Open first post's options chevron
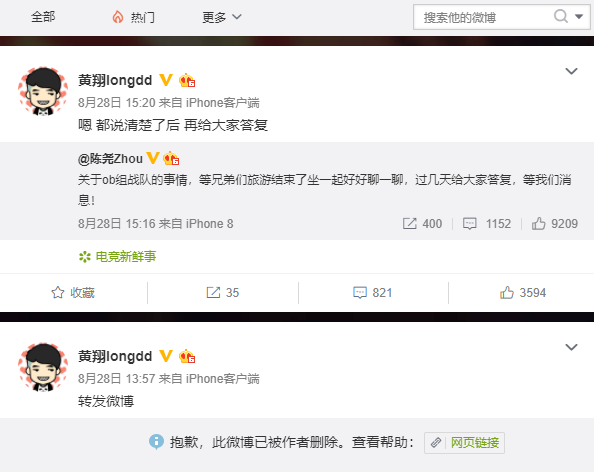The width and height of the screenshot is (594, 472). [x=571, y=71]
